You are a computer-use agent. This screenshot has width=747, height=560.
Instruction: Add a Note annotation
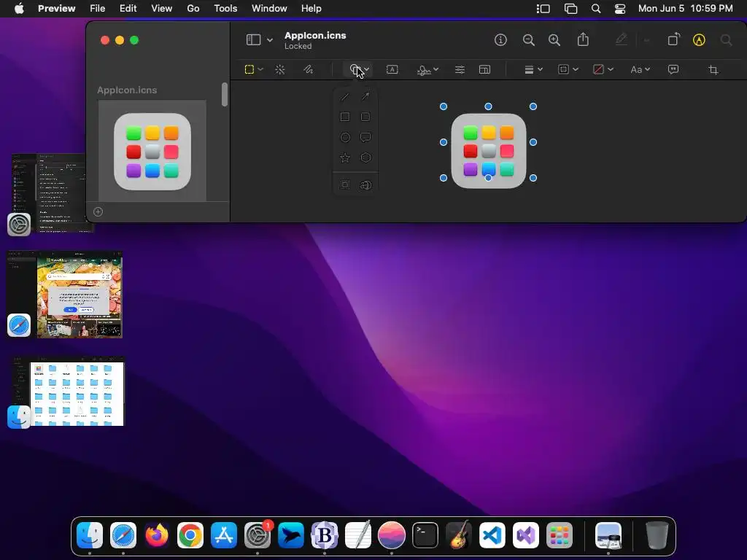(x=673, y=69)
